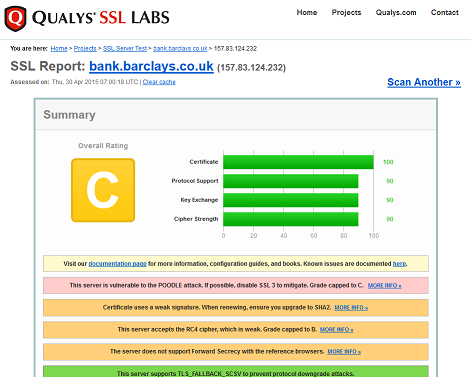Click Scan Another link

tap(424, 82)
